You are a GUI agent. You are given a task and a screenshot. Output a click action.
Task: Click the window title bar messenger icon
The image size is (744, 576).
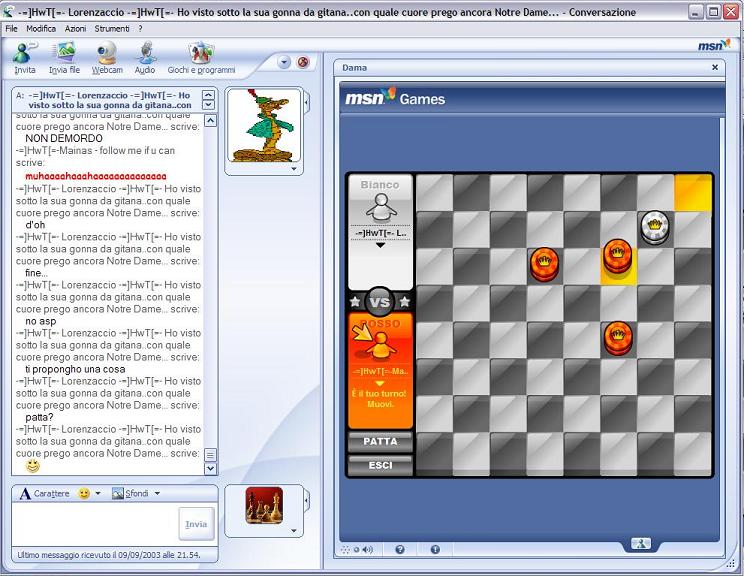8,12
